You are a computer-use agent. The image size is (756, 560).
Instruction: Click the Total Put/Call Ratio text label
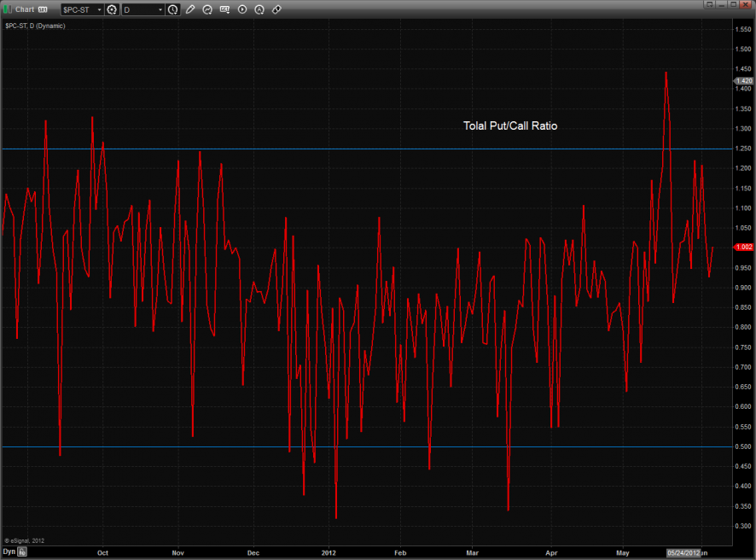pyautogui.click(x=509, y=125)
